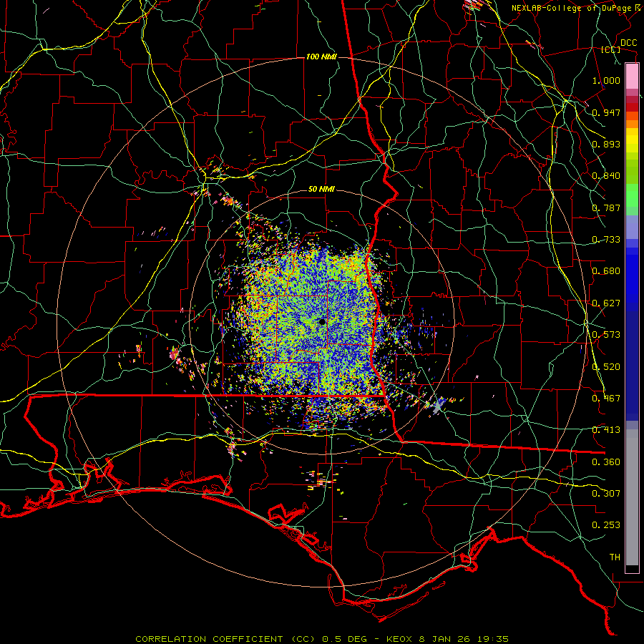Select the 0.253 legend value

(x=606, y=525)
